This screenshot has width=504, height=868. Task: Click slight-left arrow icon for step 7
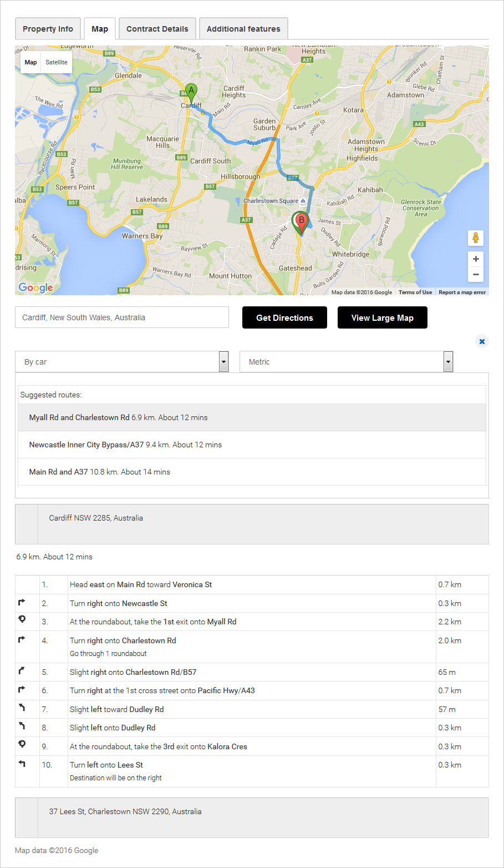point(22,708)
